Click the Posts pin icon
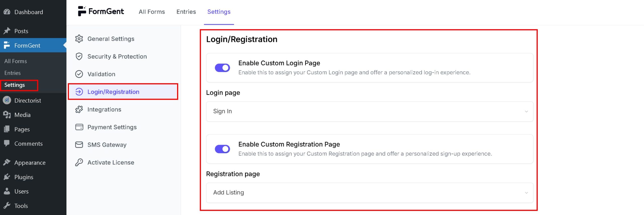The image size is (644, 215). pos(7,31)
